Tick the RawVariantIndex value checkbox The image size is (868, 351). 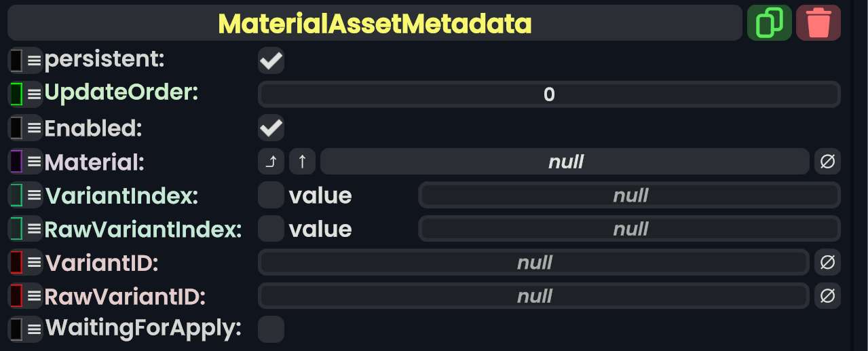(x=271, y=229)
